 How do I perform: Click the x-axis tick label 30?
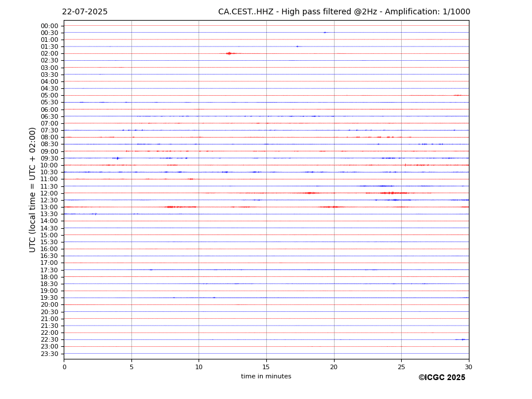click(469, 367)
